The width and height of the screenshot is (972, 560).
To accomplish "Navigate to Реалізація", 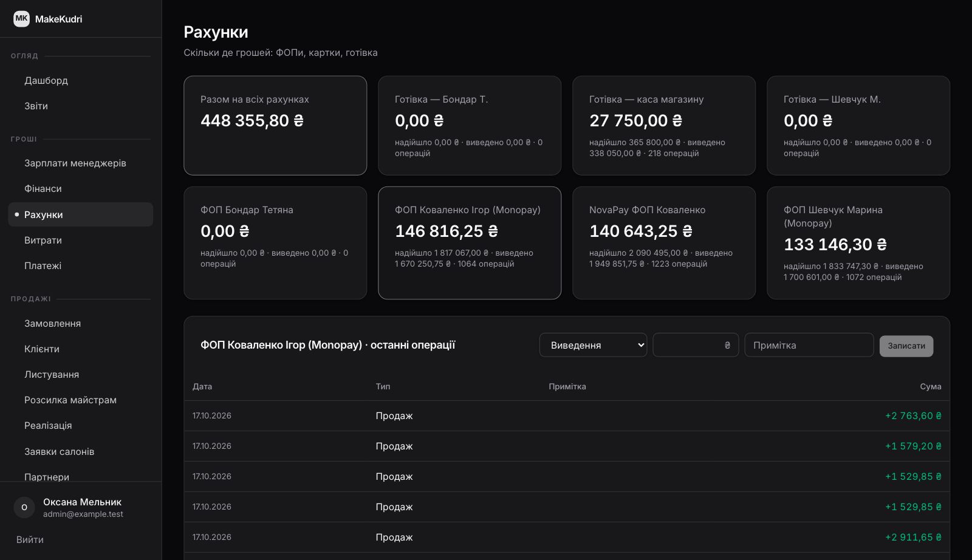I will click(80, 425).
